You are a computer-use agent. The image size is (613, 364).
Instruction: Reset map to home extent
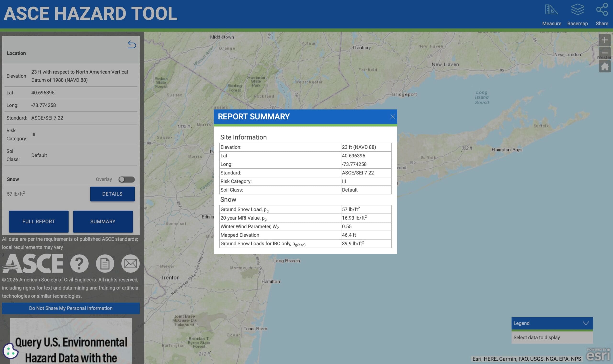[x=604, y=66]
